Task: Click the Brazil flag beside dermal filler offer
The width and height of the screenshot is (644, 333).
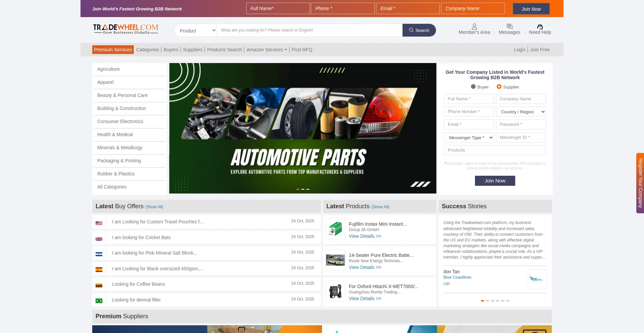Action: [99, 301]
